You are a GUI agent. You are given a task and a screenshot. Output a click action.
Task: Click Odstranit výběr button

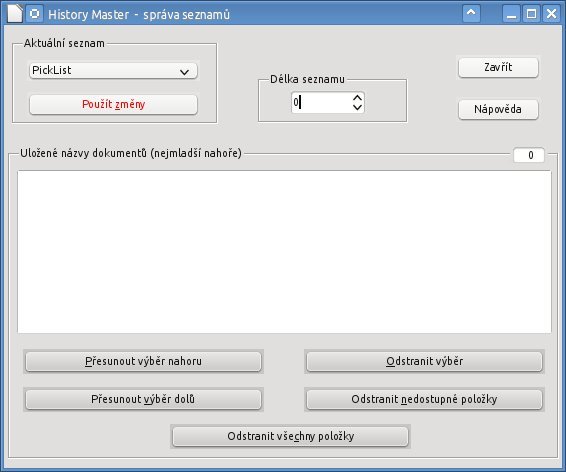pos(424,361)
